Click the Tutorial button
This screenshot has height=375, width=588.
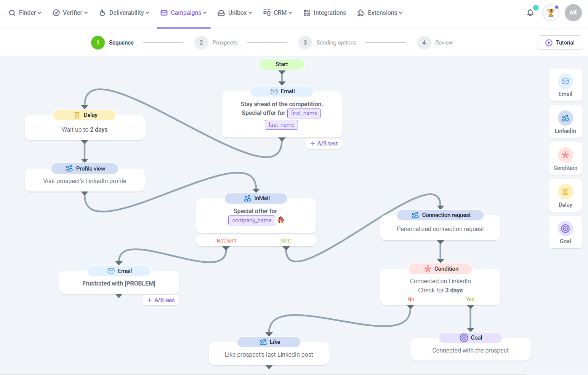[x=559, y=43]
